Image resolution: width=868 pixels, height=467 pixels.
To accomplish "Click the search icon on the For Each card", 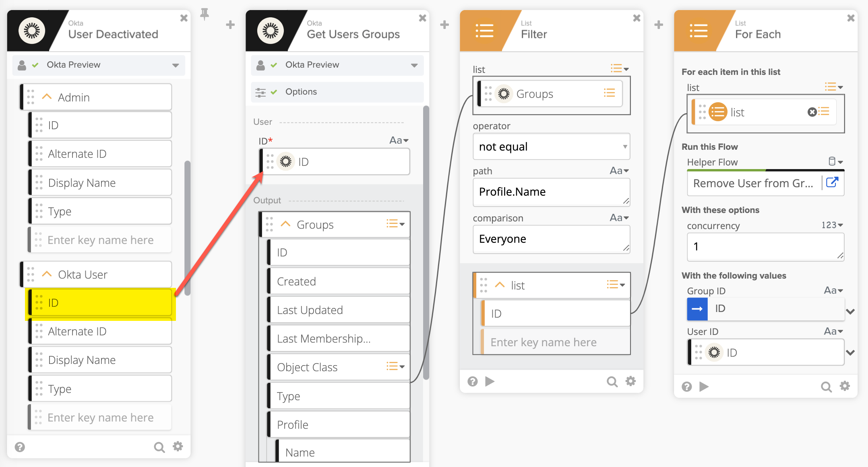I will point(826,387).
